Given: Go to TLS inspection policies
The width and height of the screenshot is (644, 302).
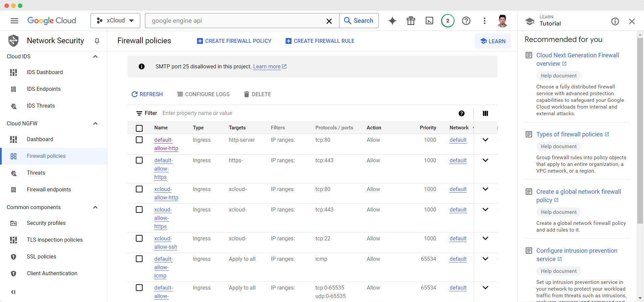Looking at the screenshot, I should click(54, 240).
